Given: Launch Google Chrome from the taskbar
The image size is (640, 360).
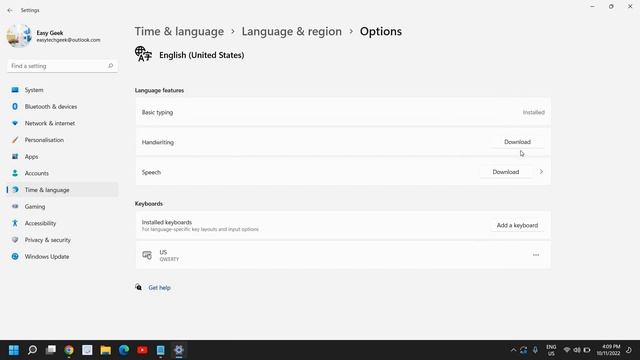Looking at the screenshot, I should [x=69, y=350].
